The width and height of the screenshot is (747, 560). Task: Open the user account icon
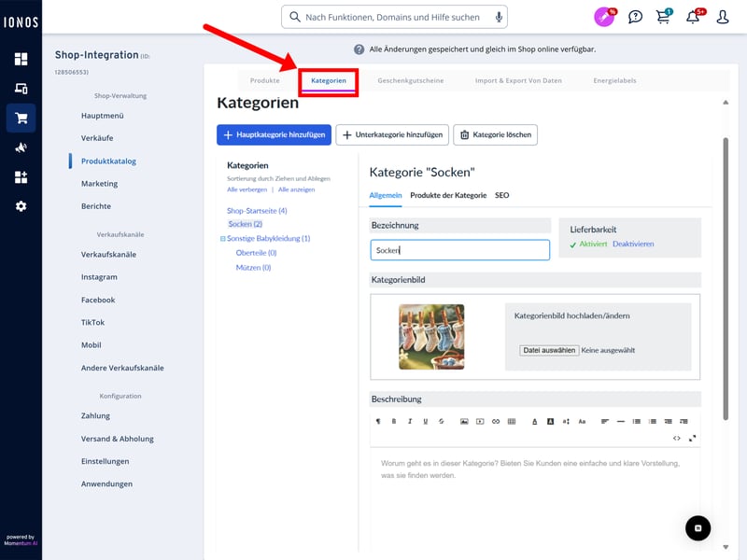point(723,17)
